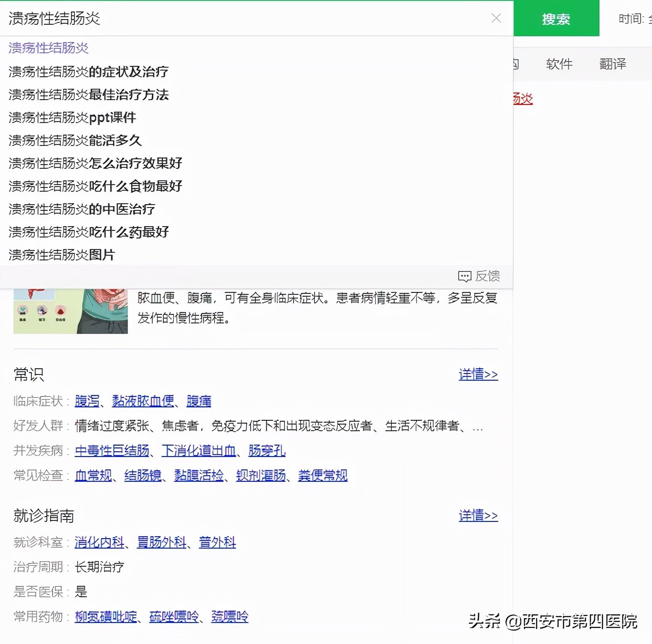Select suggestion 溃疡性结肠炎图片
This screenshot has height=644, width=652.
61,255
